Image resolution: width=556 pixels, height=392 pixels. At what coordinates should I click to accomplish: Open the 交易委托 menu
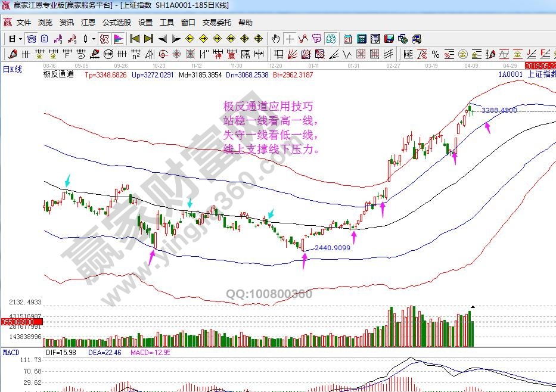coord(216,23)
